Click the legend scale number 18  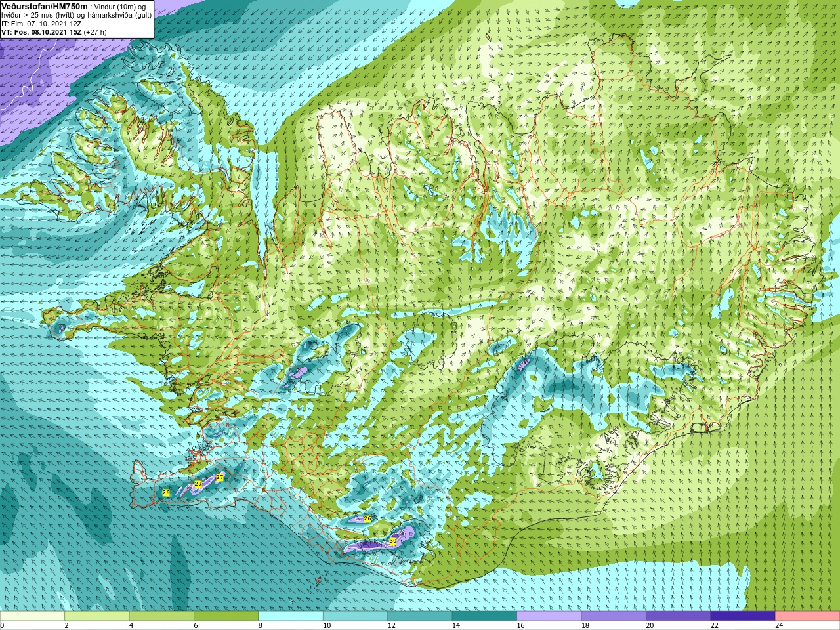pyautogui.click(x=585, y=625)
